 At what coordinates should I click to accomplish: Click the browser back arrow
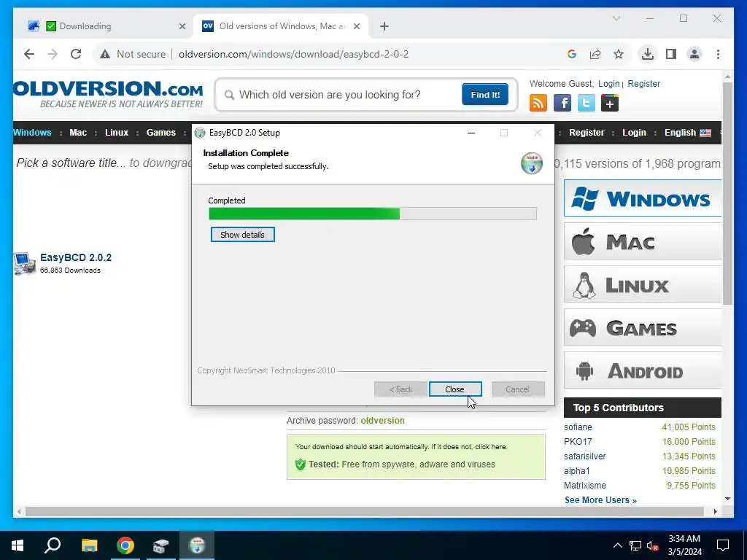29,54
